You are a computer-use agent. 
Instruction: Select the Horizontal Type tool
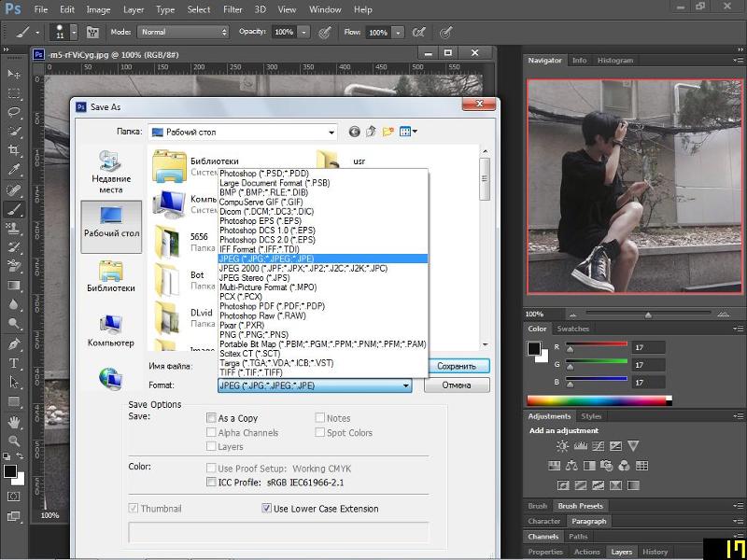click(x=14, y=363)
